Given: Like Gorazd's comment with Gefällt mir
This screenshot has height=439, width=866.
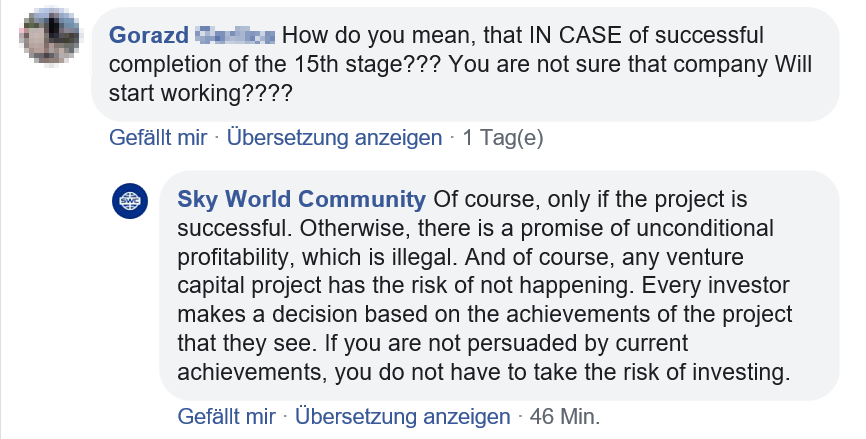Looking at the screenshot, I should [158, 137].
